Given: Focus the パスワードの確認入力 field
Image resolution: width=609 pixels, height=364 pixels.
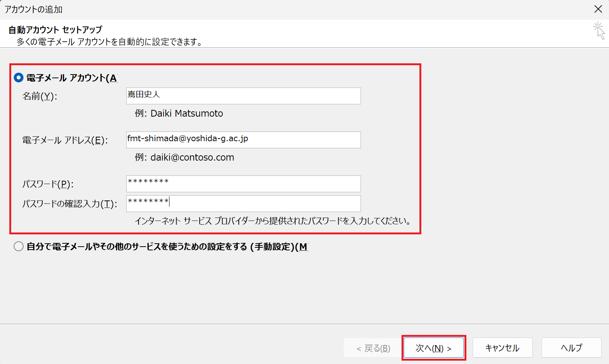Looking at the screenshot, I should (x=243, y=203).
